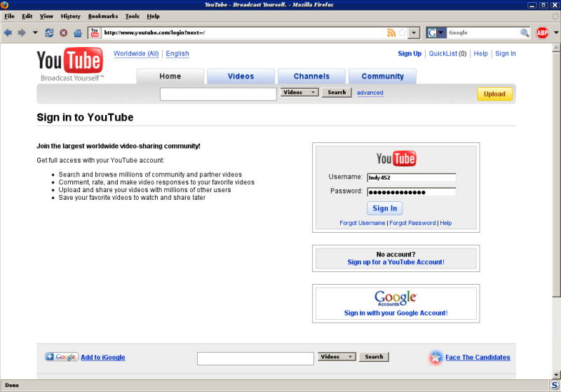This screenshot has width=561, height=392.
Task: Focus the top YouTube search field
Action: [x=218, y=94]
